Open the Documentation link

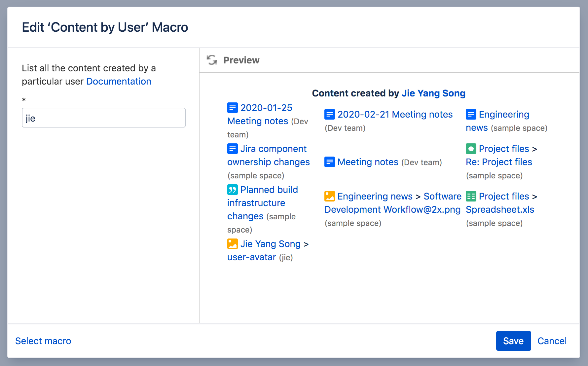pos(119,81)
